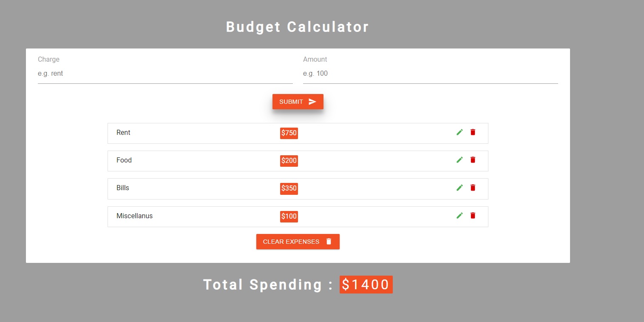Click the $100 badge for Miscellanus
The width and height of the screenshot is (644, 322).
(289, 217)
